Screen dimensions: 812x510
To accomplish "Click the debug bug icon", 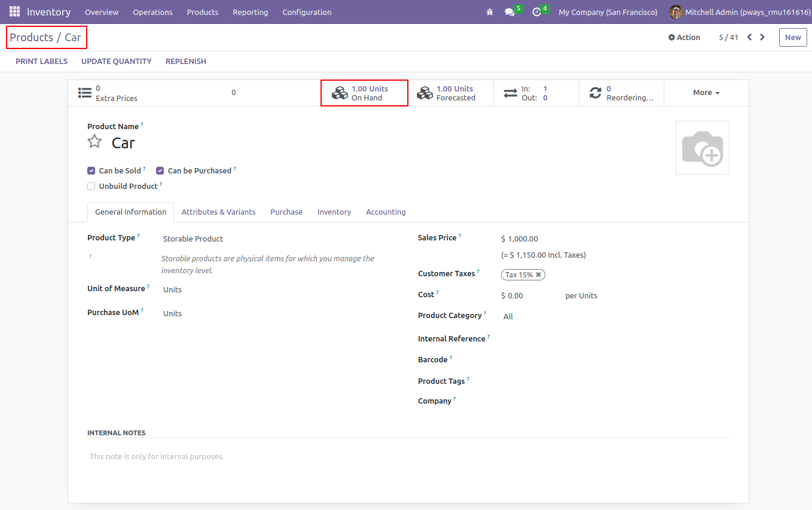I will 490,12.
